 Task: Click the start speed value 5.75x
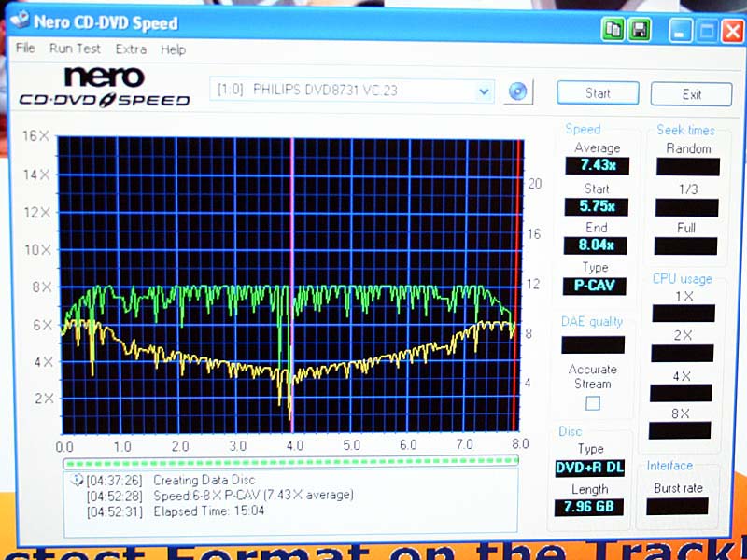tap(597, 206)
